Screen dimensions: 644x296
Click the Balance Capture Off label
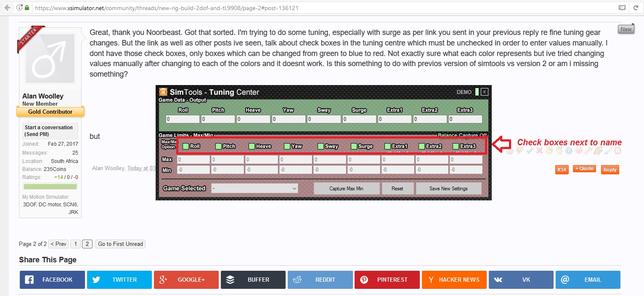462,135
